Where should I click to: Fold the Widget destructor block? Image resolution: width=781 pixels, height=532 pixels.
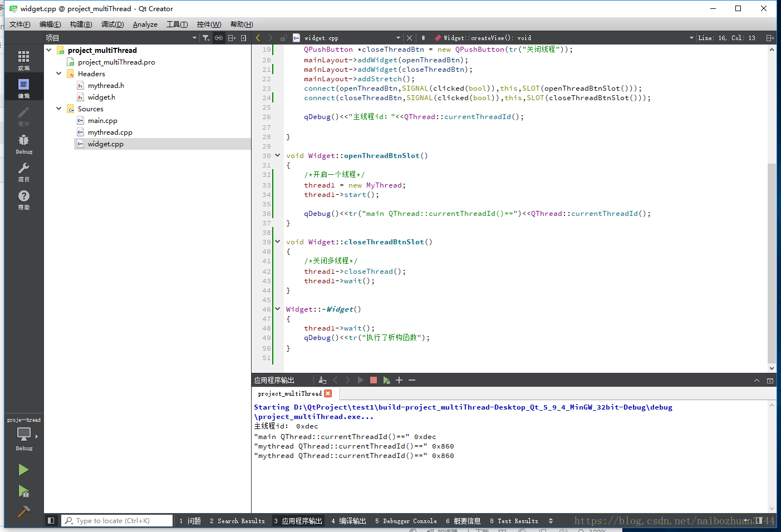coord(278,309)
